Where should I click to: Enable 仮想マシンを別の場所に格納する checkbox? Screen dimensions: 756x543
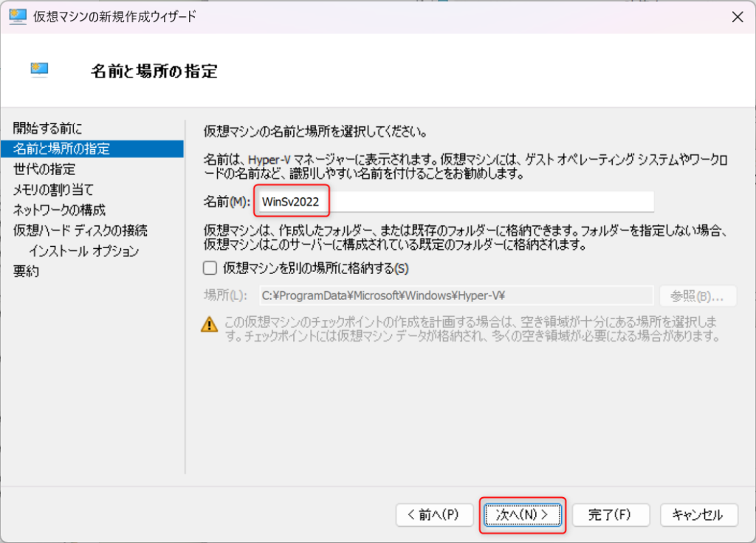coord(210,267)
